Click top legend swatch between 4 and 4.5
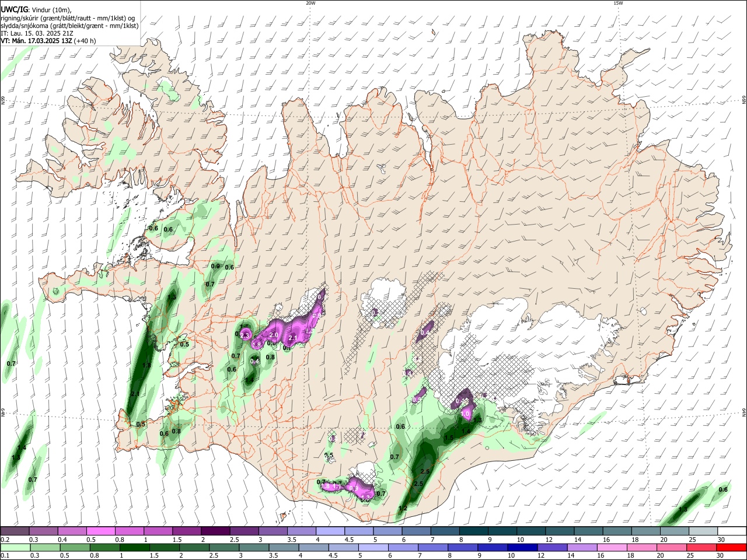Screen dimensions: 747x560 pyautogui.click(x=330, y=531)
